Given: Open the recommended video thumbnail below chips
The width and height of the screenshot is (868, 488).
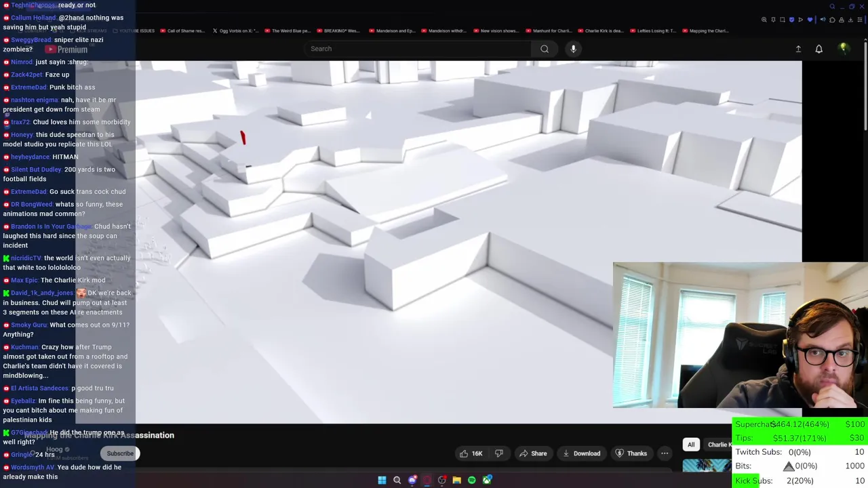Looking at the screenshot, I should [x=707, y=465].
